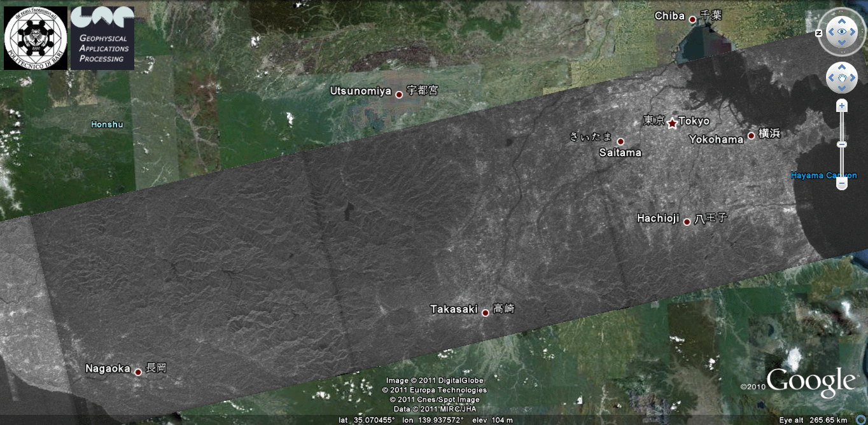
Task: Click the zoom slider handle
Action: pyautogui.click(x=841, y=145)
